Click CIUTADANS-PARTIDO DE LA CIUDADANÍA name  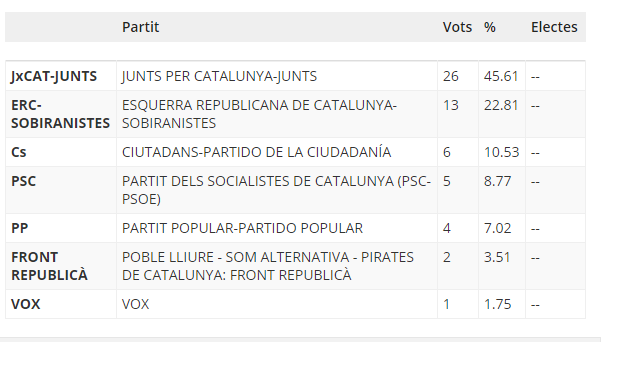(257, 152)
